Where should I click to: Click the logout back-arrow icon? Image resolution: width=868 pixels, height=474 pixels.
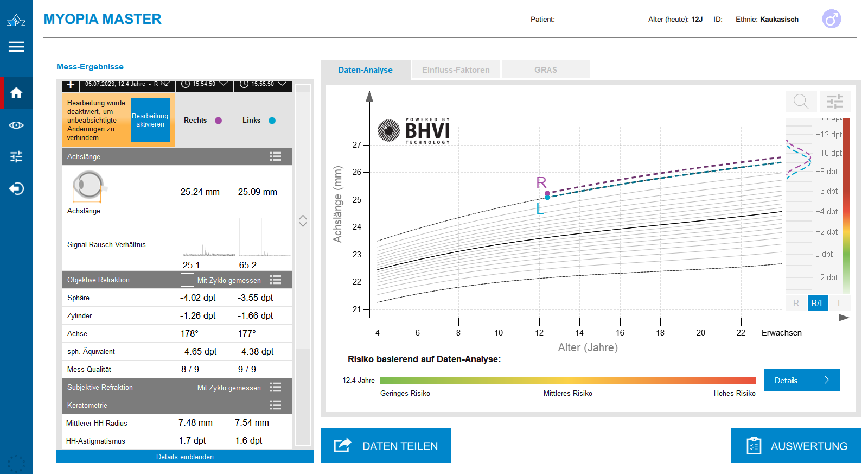(x=16, y=188)
